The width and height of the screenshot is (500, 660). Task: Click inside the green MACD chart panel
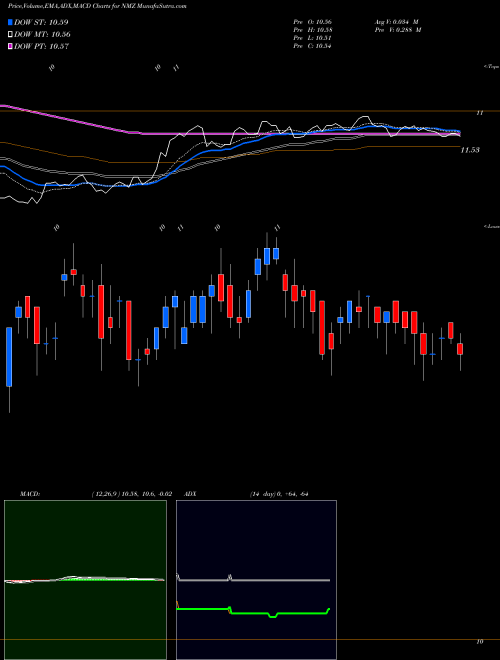tap(85, 580)
